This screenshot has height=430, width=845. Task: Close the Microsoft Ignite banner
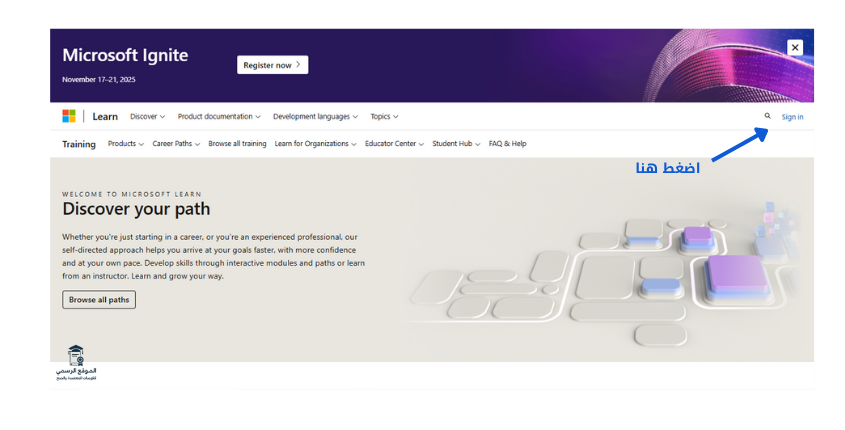(795, 47)
